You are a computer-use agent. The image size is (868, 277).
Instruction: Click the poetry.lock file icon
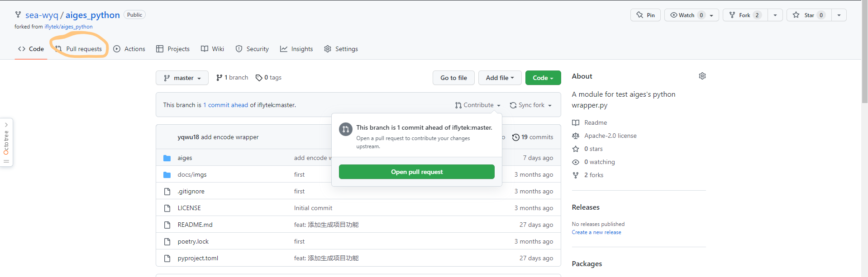[167, 242]
